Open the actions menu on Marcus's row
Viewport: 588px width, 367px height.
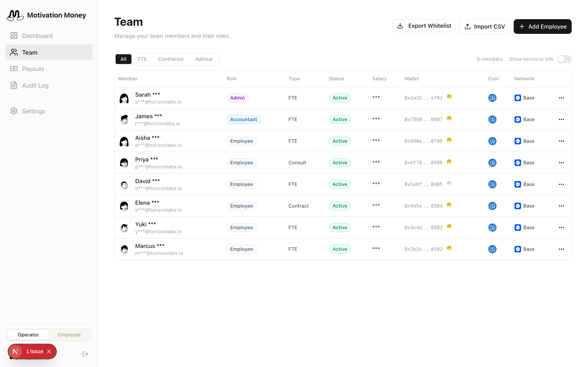point(561,249)
